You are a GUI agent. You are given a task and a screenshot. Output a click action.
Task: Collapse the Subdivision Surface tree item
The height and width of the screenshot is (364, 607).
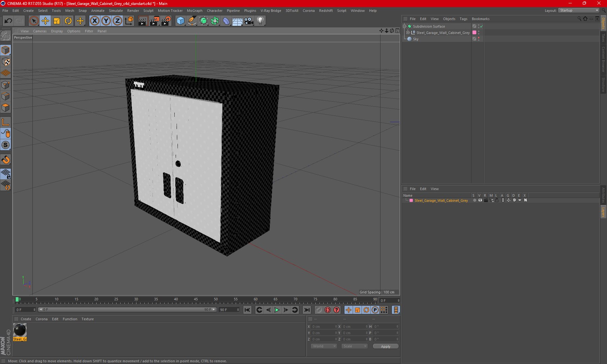pos(405,26)
